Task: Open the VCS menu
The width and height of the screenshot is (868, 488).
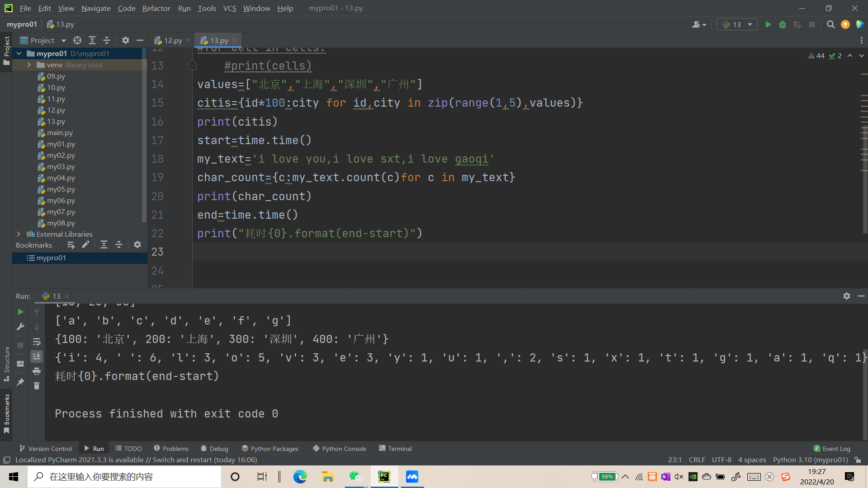Action: coord(230,8)
